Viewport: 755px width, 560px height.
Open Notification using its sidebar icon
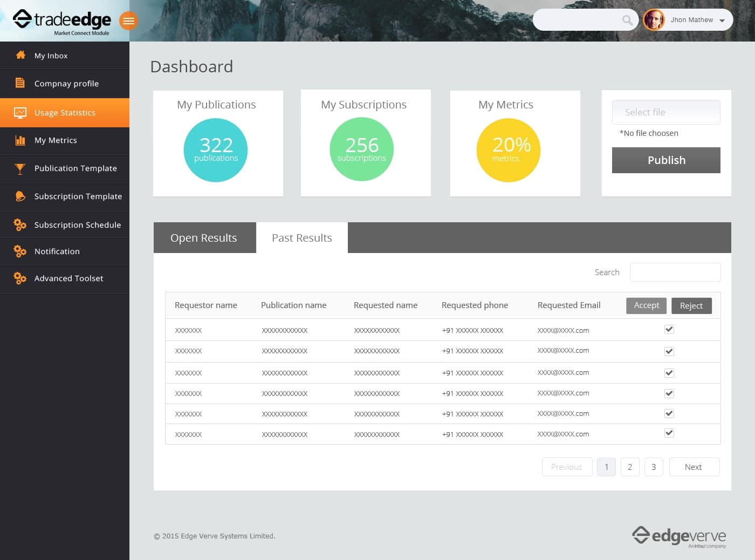(x=20, y=251)
